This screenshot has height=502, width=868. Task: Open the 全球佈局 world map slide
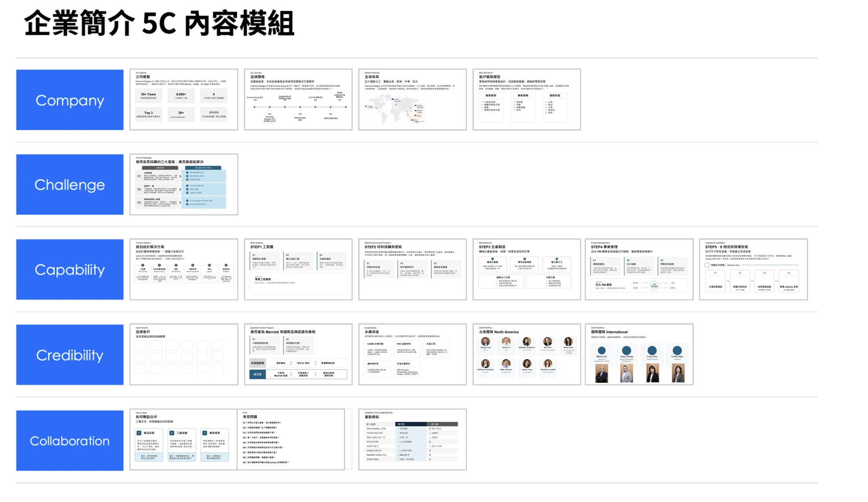[412, 100]
